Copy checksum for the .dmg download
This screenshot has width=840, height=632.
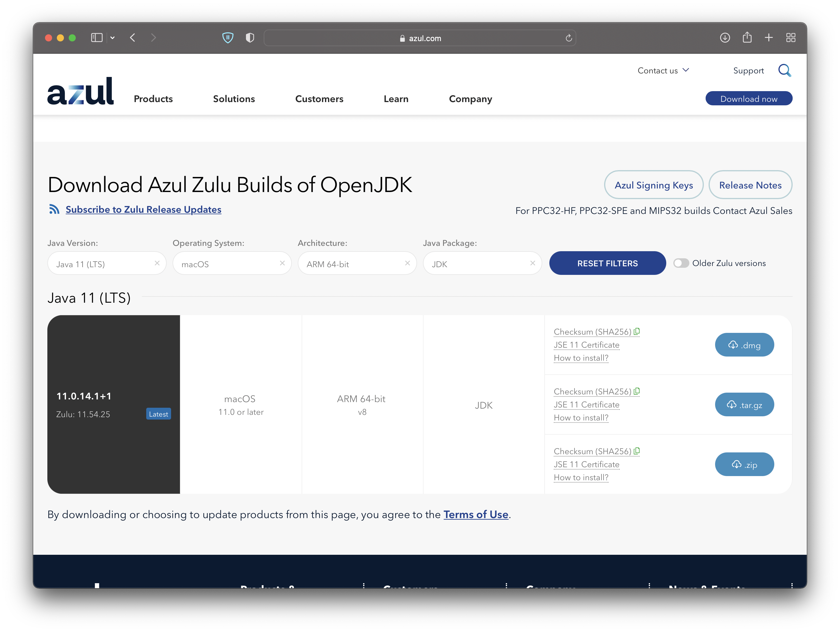click(637, 331)
